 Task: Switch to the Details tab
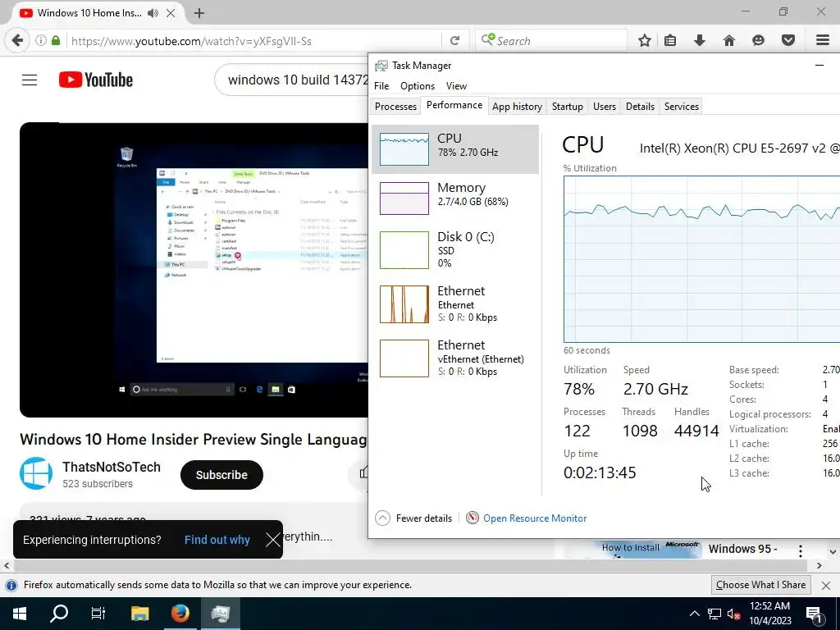[x=640, y=106]
